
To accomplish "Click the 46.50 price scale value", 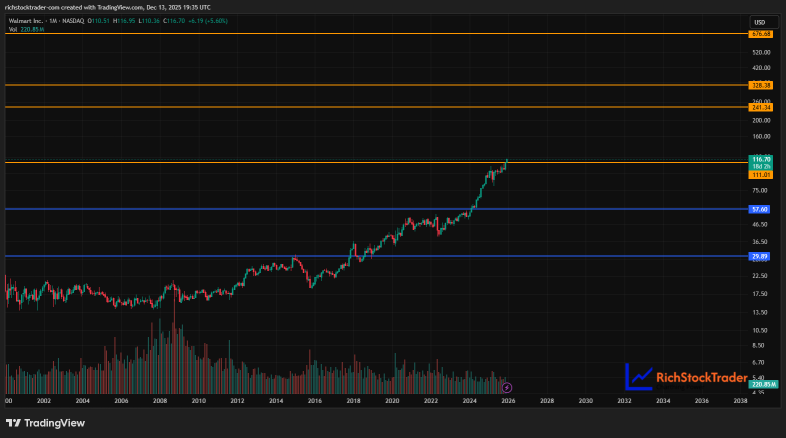I will point(759,225).
